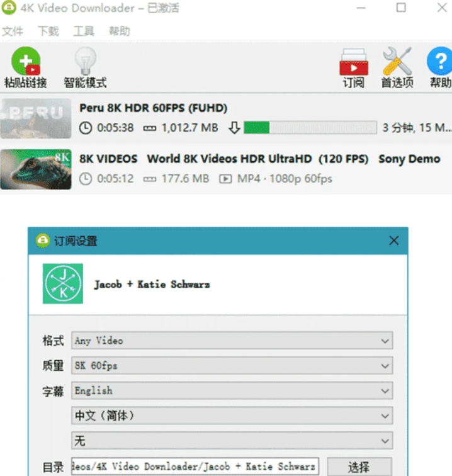The width and height of the screenshot is (452, 476).
Task: Click the 4K Video Downloader app logo in title bar
Action: tap(9, 8)
